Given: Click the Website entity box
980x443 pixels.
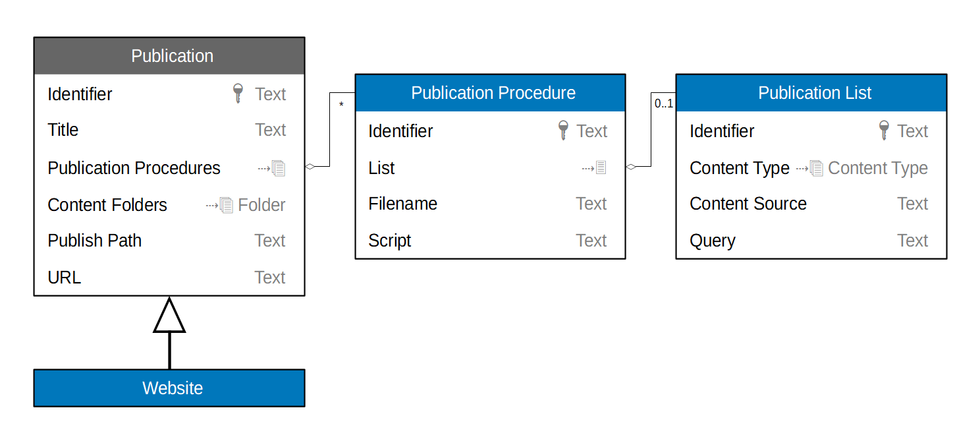Looking at the screenshot, I should tap(169, 388).
